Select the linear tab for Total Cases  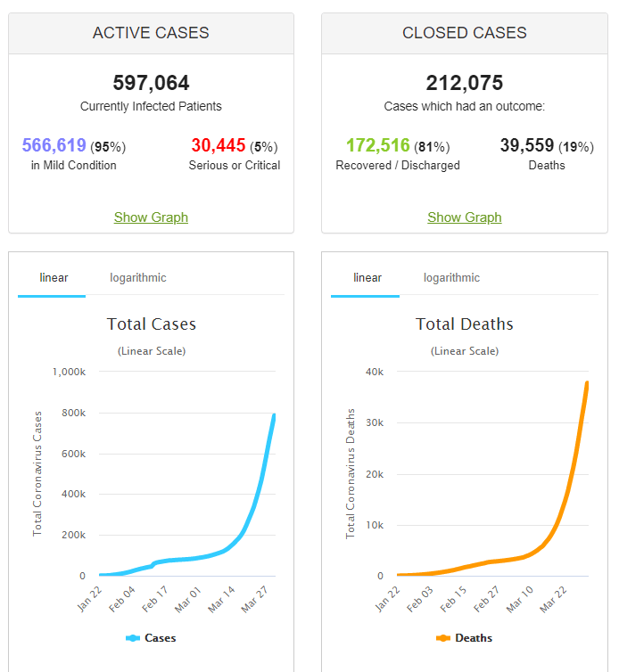(54, 278)
